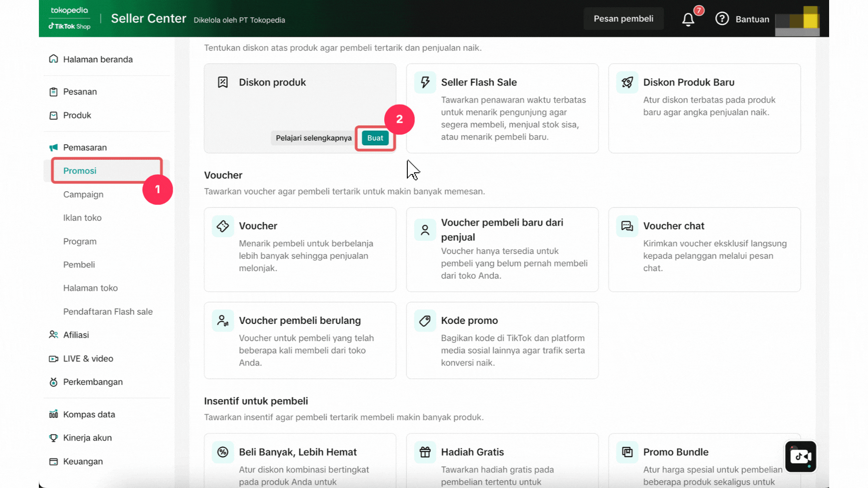Open Iklan toko in sidebar
The height and width of the screenshot is (488, 868).
point(82,218)
